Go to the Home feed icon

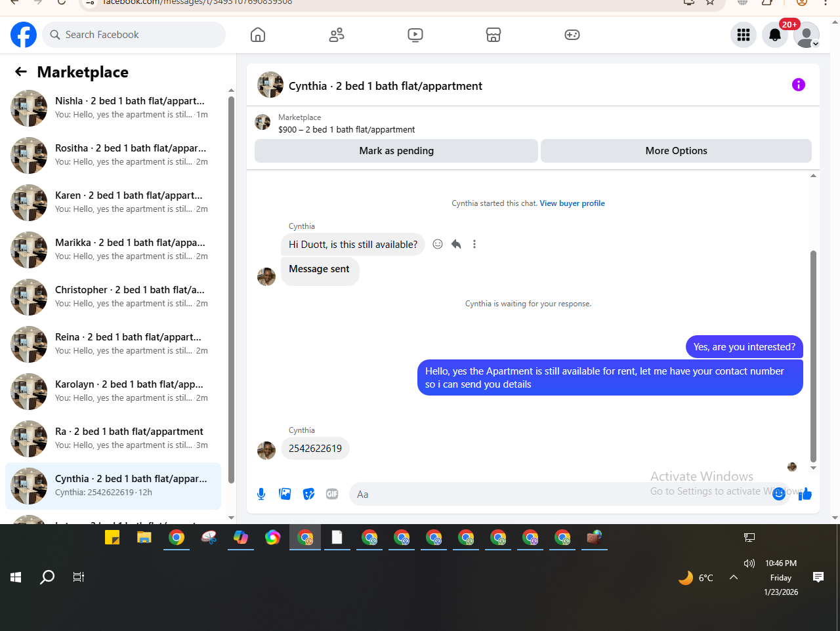pos(258,35)
